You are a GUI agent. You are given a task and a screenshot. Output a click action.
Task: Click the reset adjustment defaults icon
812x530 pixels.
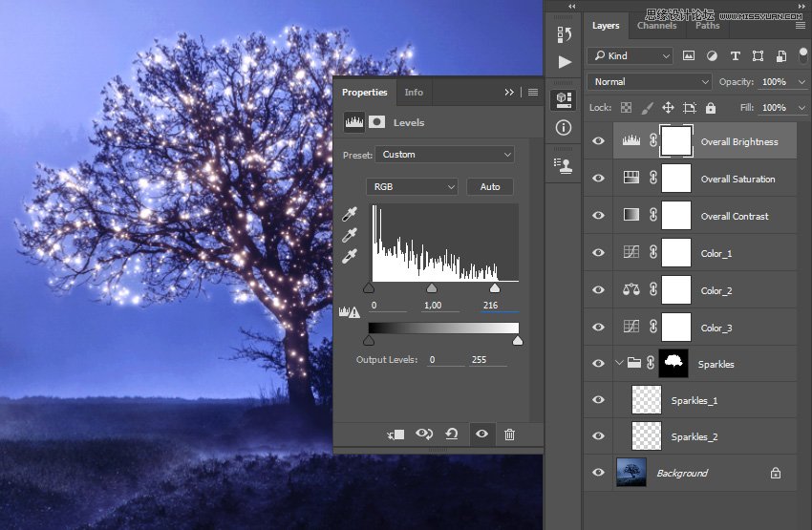click(451, 435)
